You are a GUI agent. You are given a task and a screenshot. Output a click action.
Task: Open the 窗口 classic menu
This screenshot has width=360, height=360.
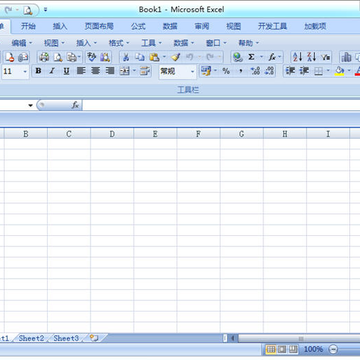[216, 43]
